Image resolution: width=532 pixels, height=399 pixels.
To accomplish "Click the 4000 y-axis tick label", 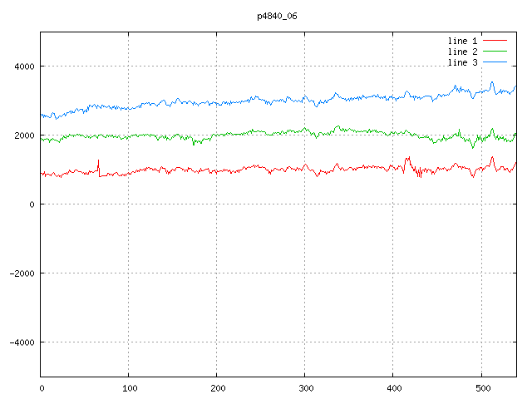I will (24, 66).
